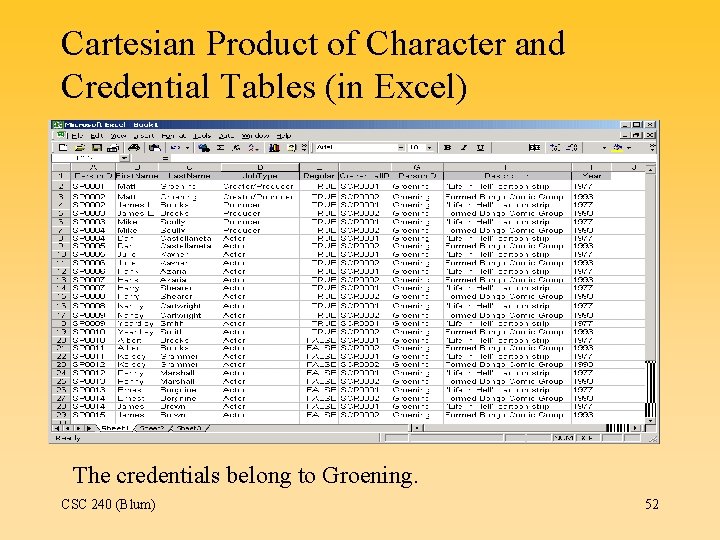720x540 pixels.
Task: Click the vertical scrollbar up arrow
Action: pyautogui.click(x=650, y=169)
